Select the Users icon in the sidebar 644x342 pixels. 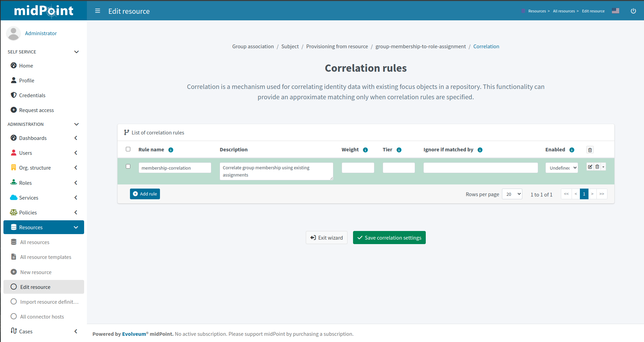pos(14,152)
